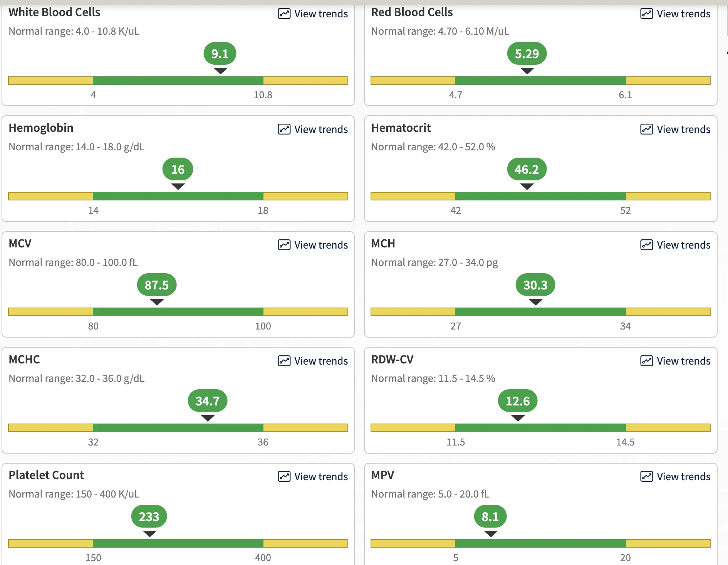Click the Hematocrit range bar green section
The width and height of the screenshot is (728, 565).
coord(540,196)
